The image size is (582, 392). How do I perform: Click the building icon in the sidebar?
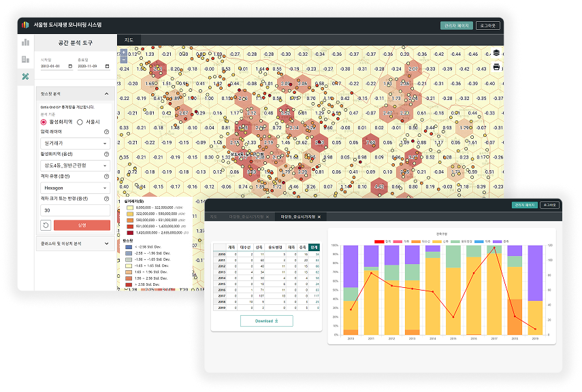[x=26, y=59]
